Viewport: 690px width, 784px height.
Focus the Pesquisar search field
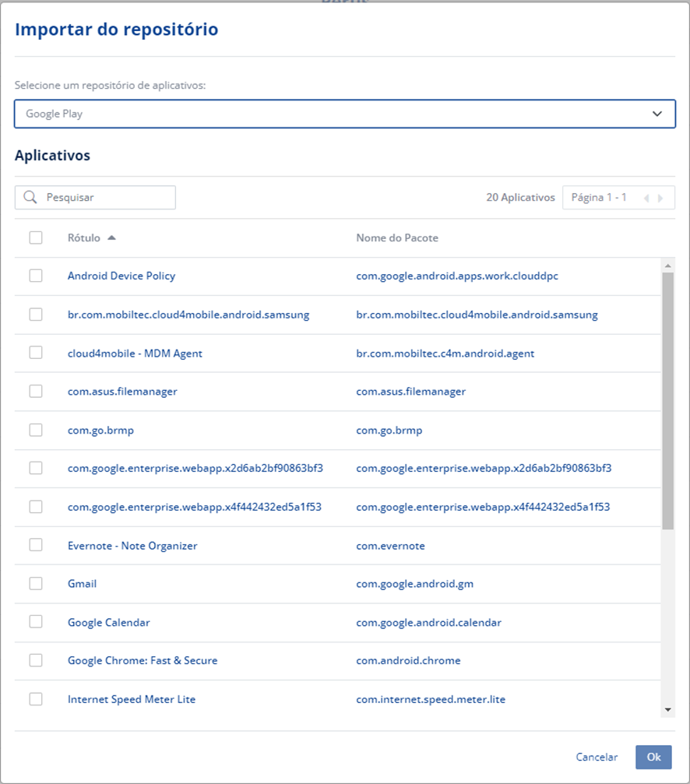[x=105, y=198]
